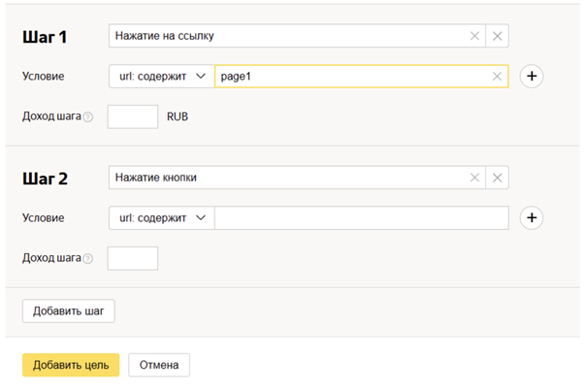This screenshot has width=584, height=392.
Task: Click the Шаг 2 Доход шага field
Action: click(x=132, y=258)
